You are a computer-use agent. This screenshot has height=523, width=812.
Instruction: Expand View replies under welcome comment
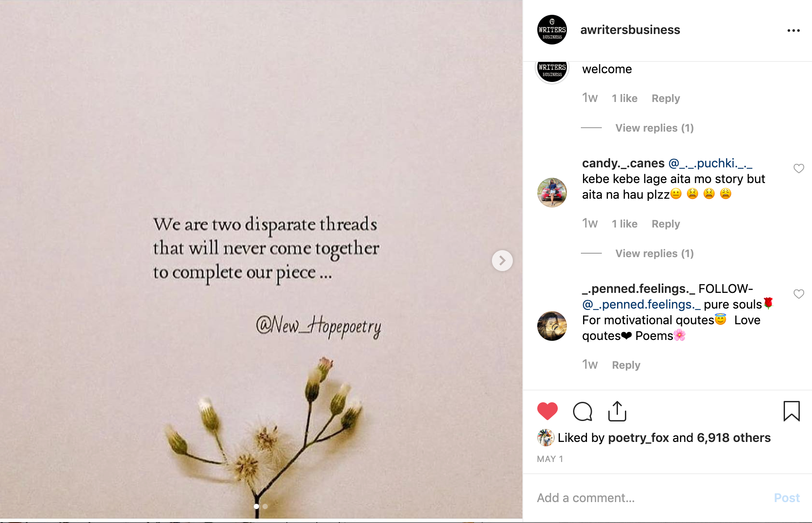pyautogui.click(x=654, y=128)
